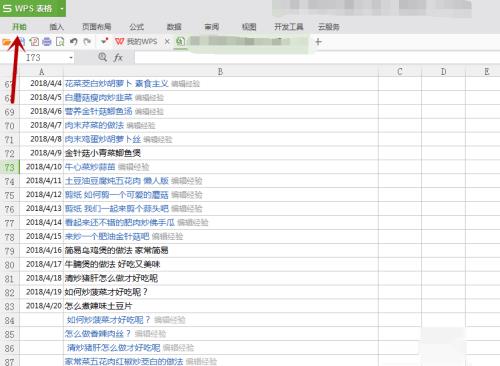This screenshot has width=500, height=366.
Task: Add a new document tab with plus
Action: pos(318,42)
